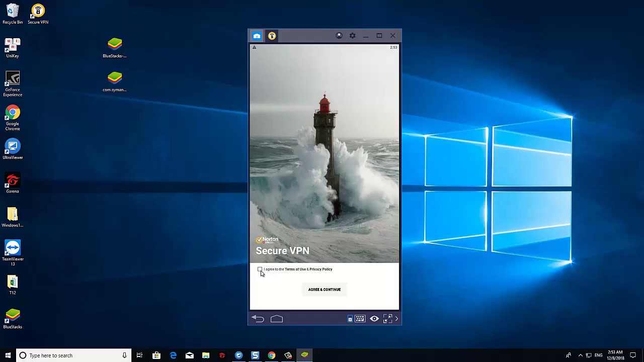This screenshot has height=362, width=644.
Task: Click the warning triangle in Android status bar
Action: tap(254, 47)
